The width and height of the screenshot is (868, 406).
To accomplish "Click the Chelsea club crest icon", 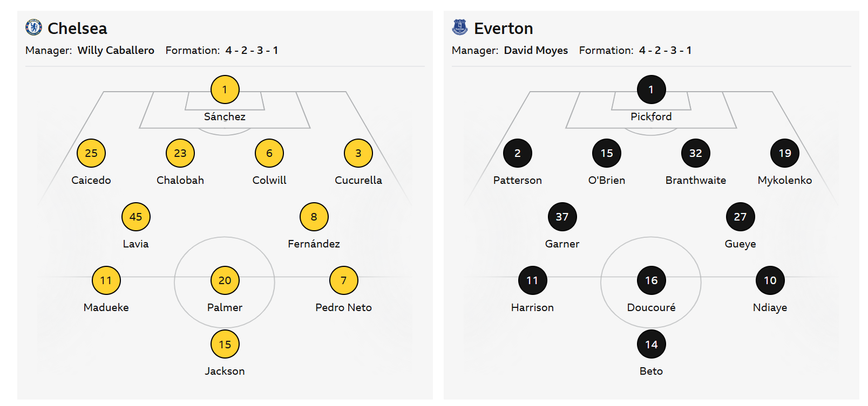I will [x=33, y=27].
